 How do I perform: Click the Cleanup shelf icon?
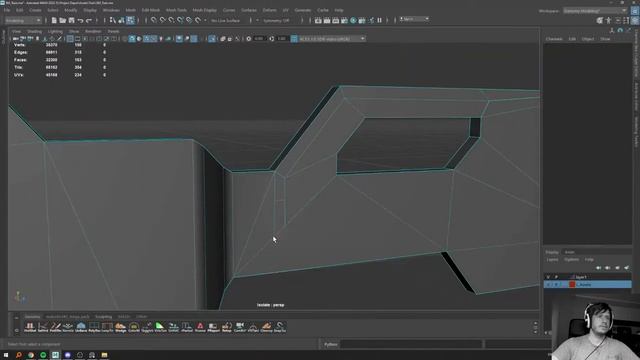267,327
